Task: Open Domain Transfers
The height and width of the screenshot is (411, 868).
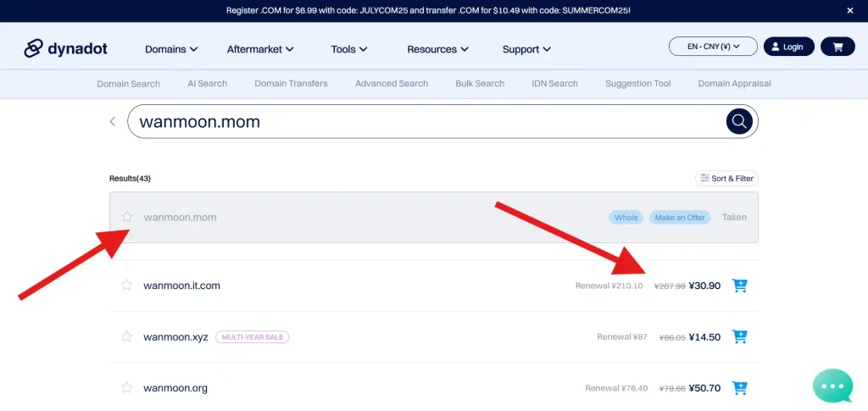Action: [x=292, y=84]
